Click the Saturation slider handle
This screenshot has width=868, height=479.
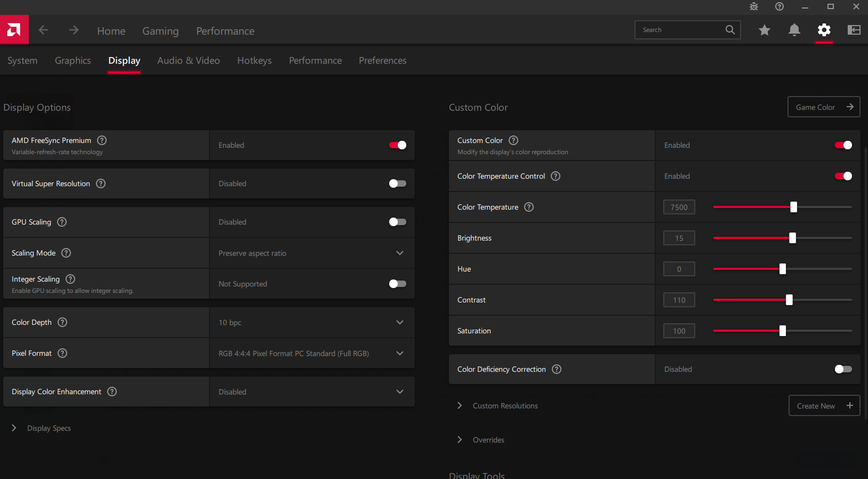(x=783, y=331)
